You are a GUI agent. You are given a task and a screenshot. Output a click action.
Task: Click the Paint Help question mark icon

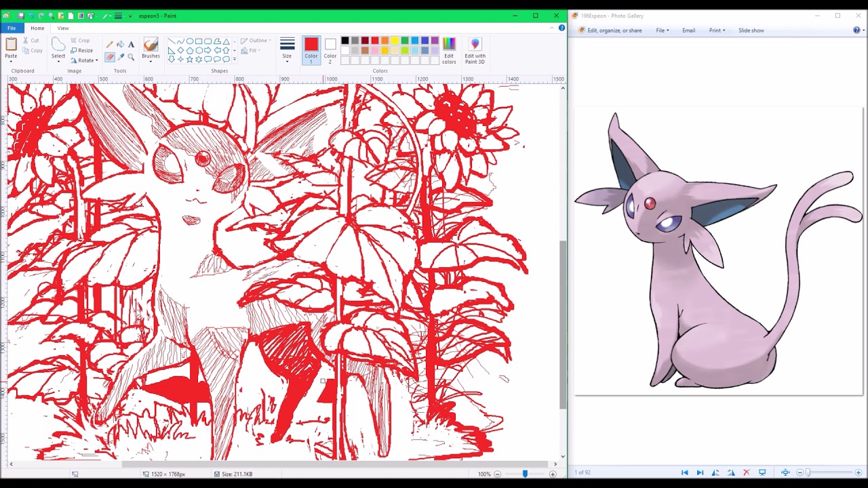coord(561,28)
